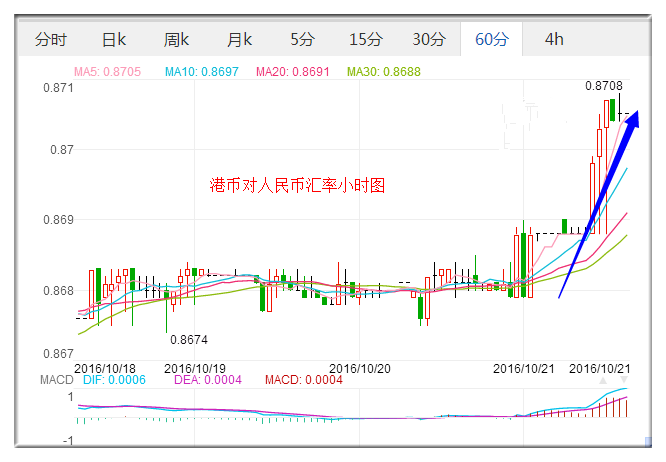Click the down triangle beside MACD panel
Screen dimensions: 666x462
coord(624,380)
